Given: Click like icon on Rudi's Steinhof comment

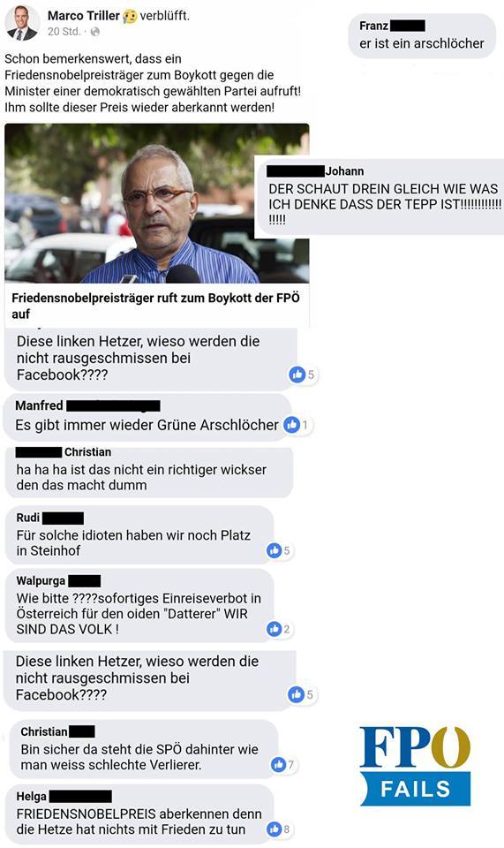Looking at the screenshot, I should [275, 550].
